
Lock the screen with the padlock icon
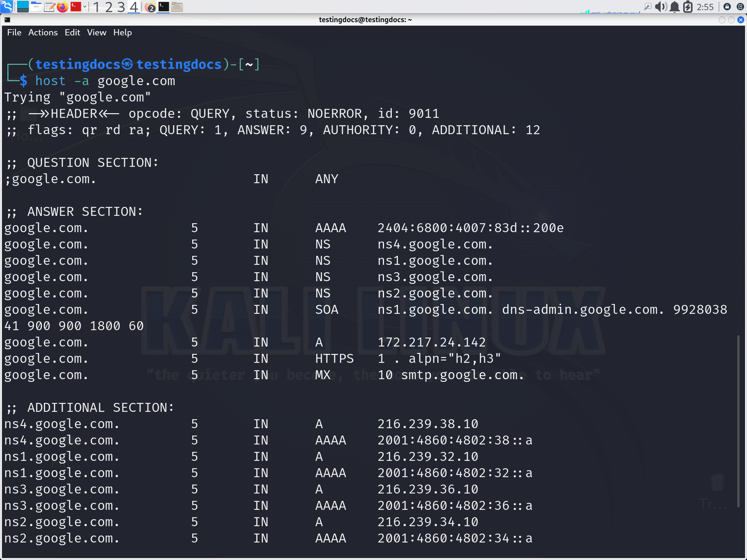tap(727, 7)
